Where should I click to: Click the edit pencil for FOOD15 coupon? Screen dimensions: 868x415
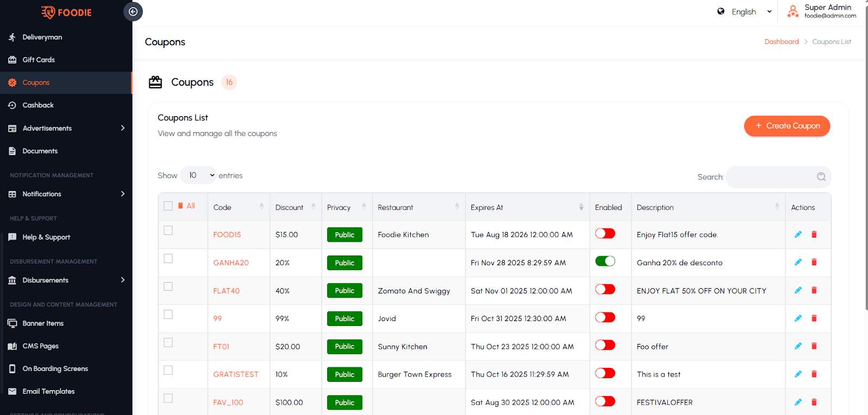click(x=798, y=234)
